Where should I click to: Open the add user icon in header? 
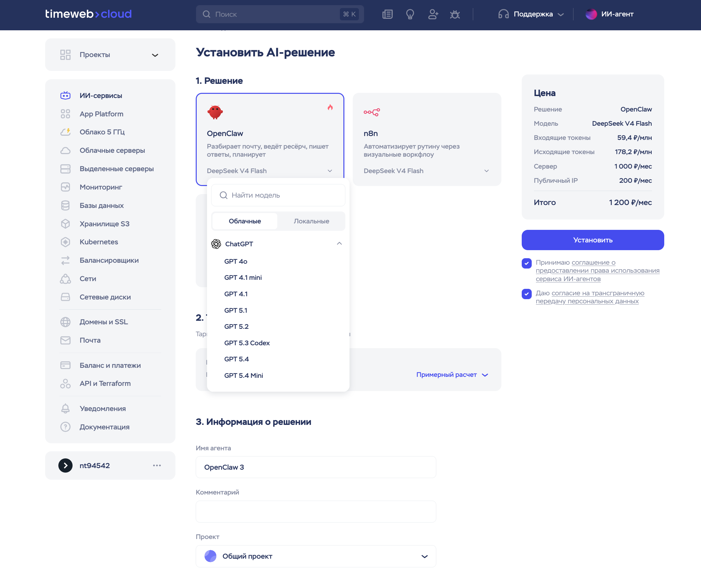[433, 15]
